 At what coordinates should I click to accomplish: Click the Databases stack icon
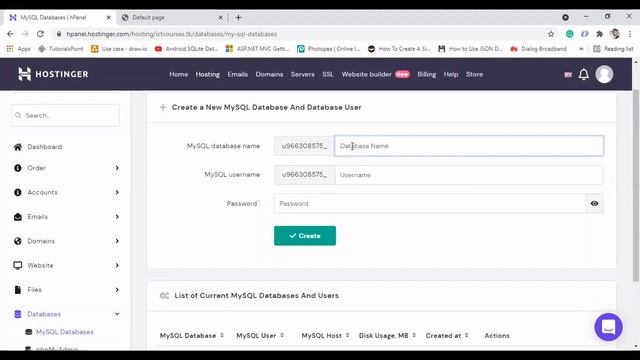[x=18, y=314]
